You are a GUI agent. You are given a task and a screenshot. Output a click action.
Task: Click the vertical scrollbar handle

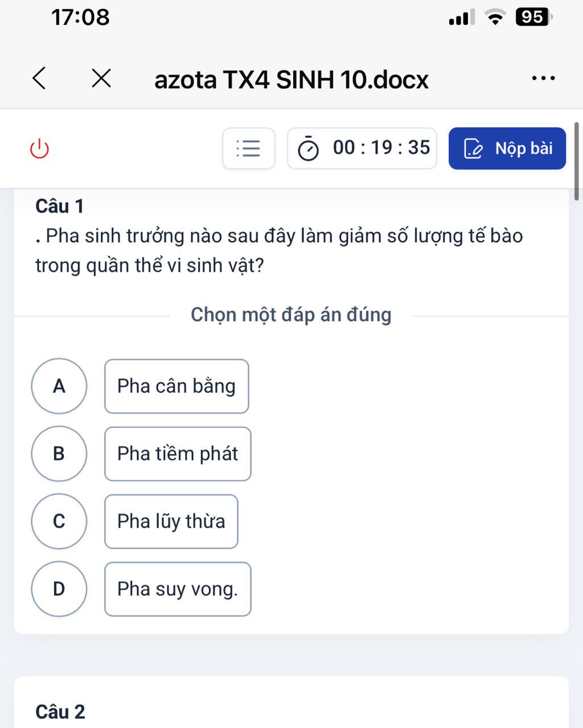point(576,161)
